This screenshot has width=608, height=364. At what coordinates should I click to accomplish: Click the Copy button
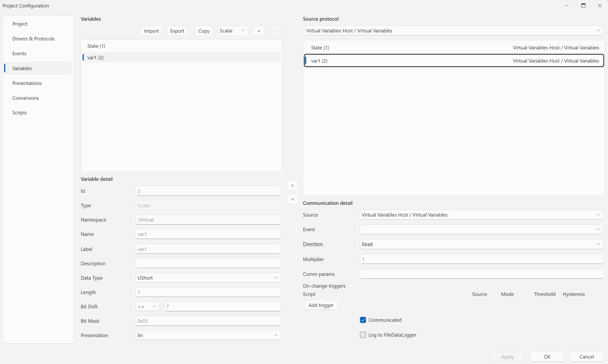[204, 31]
